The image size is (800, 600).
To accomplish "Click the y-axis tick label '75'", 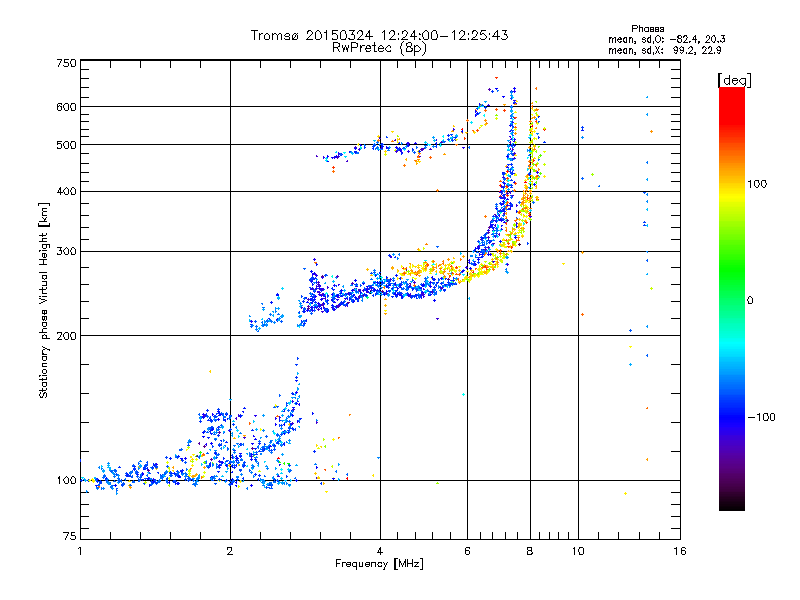I will tap(70, 536).
